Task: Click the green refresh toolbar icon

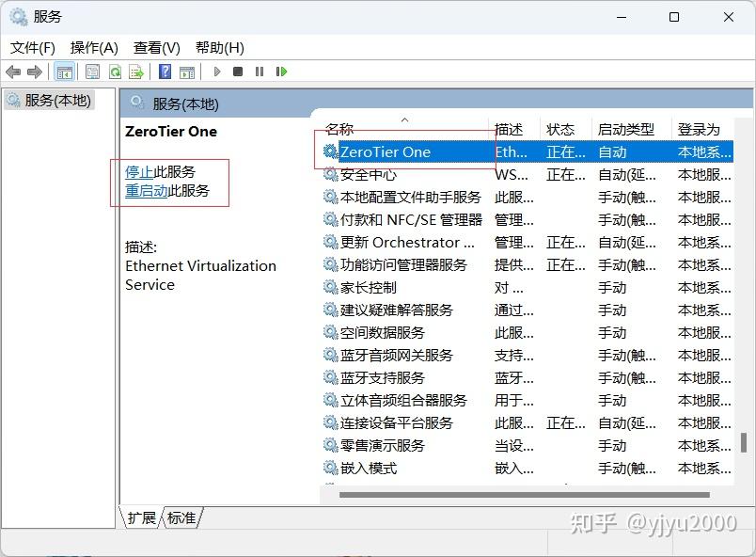Action: coord(115,72)
